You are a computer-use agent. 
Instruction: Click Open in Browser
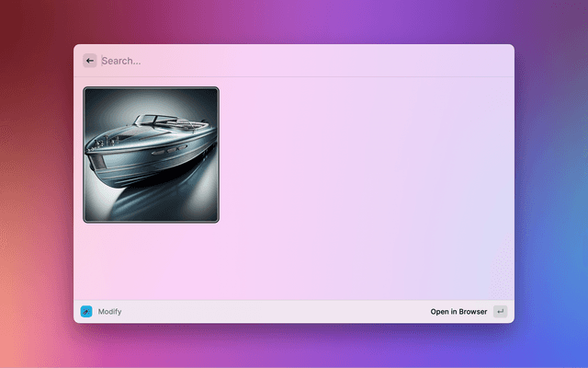pos(458,312)
